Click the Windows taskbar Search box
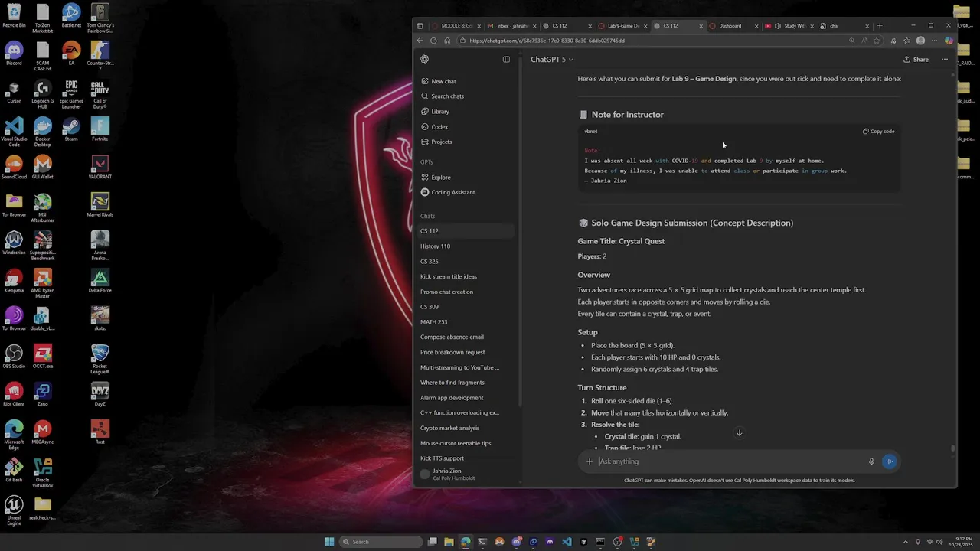 coord(381,542)
